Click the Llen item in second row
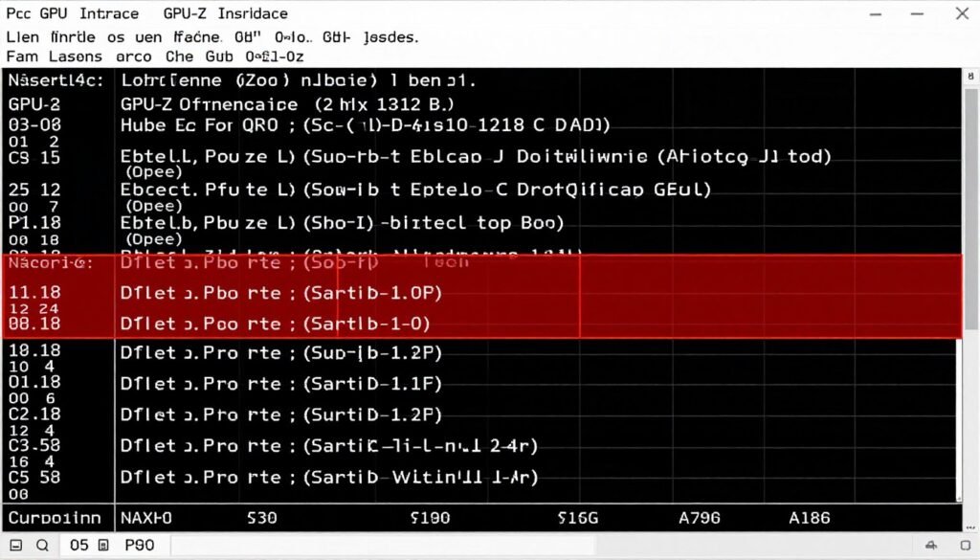 [x=22, y=37]
